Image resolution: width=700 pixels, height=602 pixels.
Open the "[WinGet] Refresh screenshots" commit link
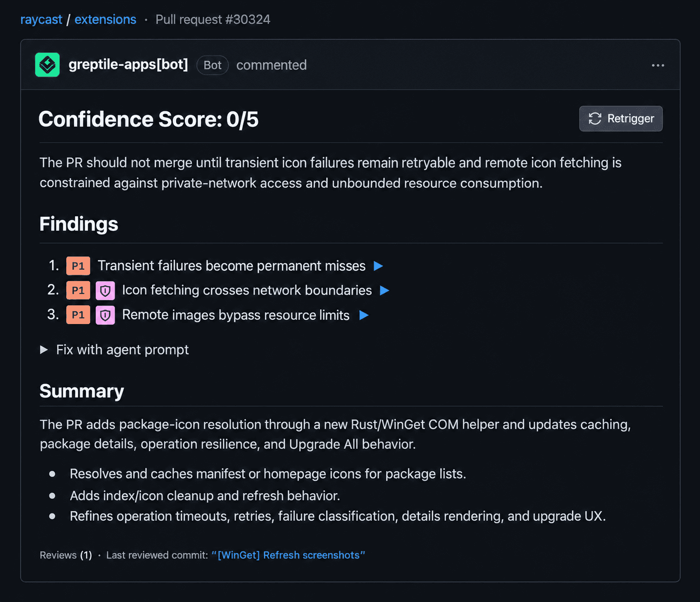pos(288,555)
